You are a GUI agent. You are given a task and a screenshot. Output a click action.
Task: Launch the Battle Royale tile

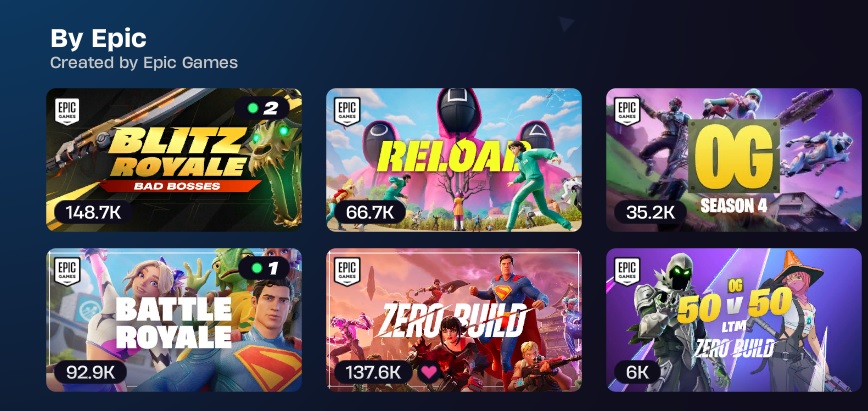174,320
